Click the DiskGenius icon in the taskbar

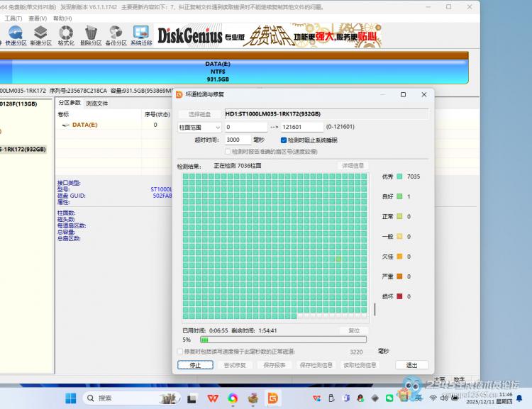pos(272,398)
